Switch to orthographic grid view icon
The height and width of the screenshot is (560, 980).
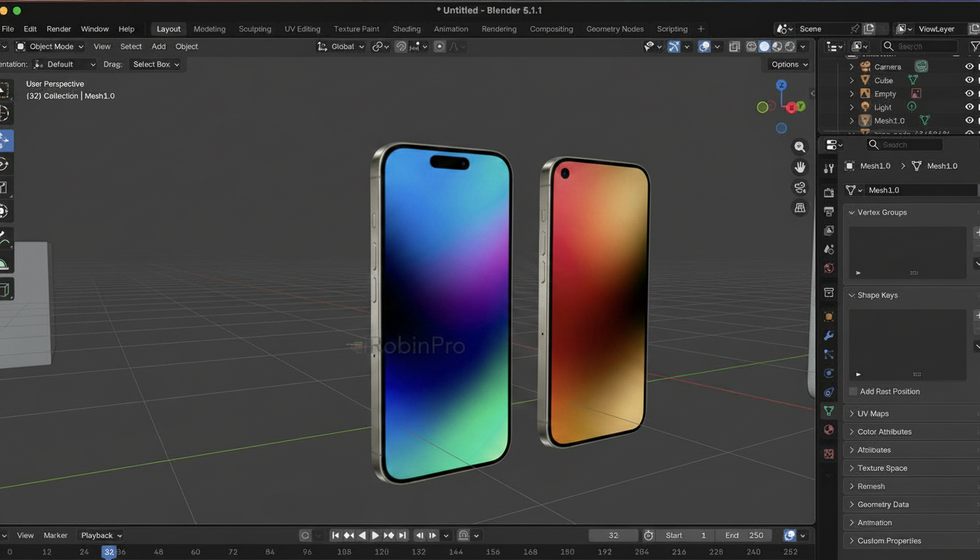click(x=800, y=208)
